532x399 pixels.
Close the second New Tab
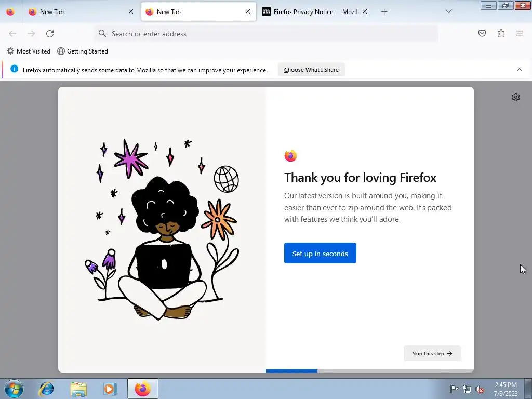(x=248, y=12)
